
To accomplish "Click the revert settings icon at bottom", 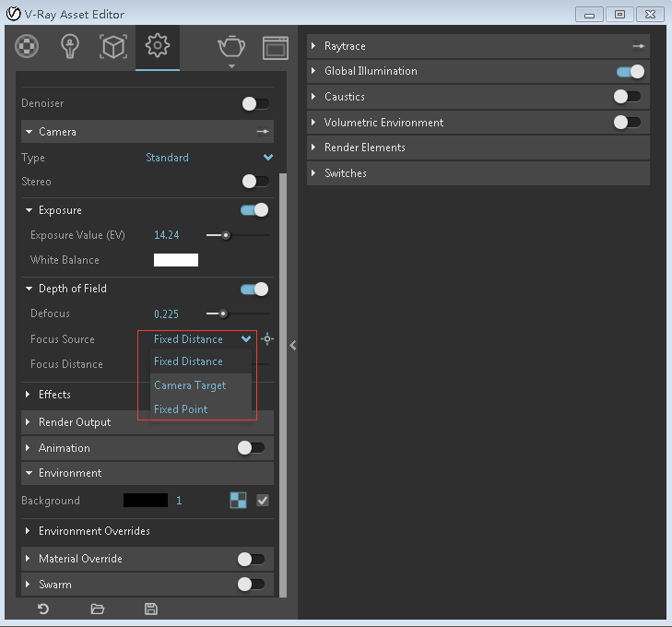I will coord(43,609).
